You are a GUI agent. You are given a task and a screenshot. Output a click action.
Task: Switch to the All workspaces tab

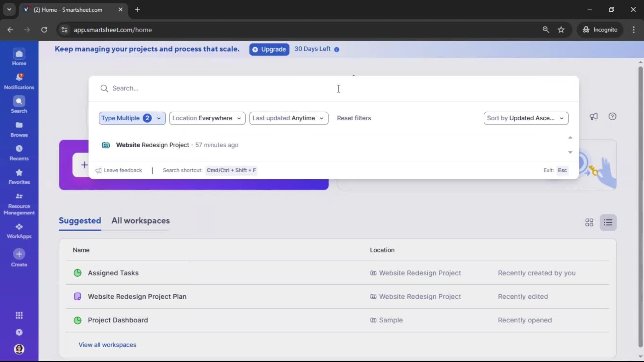(x=141, y=221)
